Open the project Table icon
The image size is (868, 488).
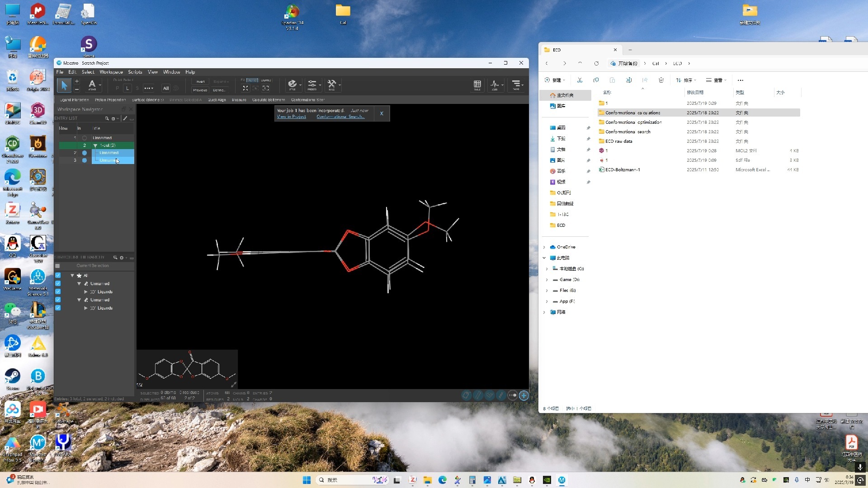477,84
